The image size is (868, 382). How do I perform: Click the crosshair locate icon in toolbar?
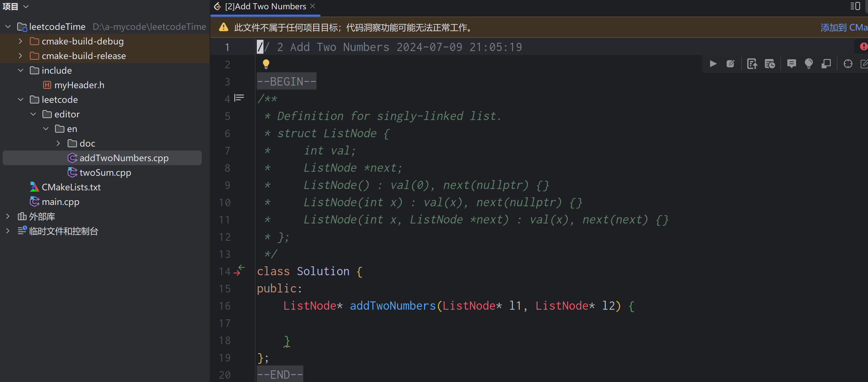[848, 64]
